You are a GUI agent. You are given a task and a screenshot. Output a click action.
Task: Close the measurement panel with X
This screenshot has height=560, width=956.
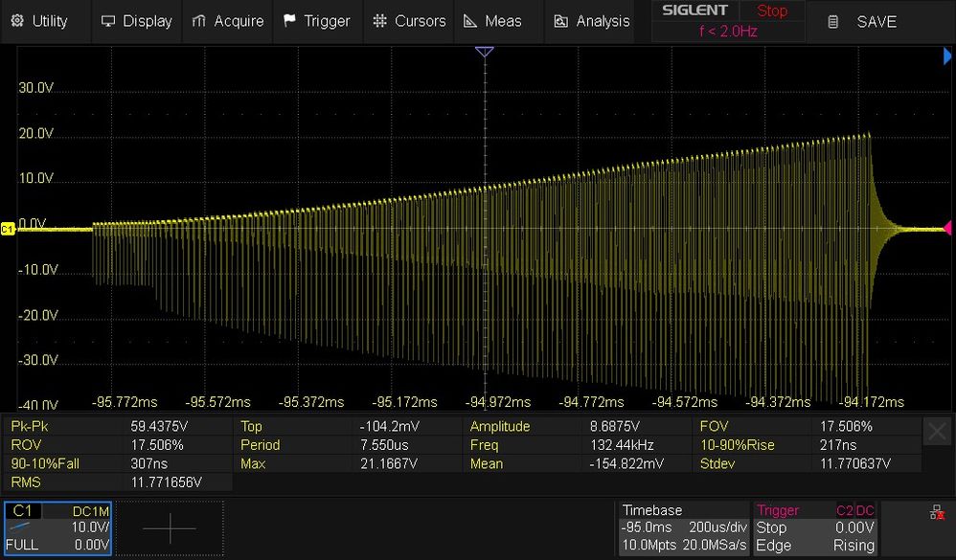coord(937,432)
